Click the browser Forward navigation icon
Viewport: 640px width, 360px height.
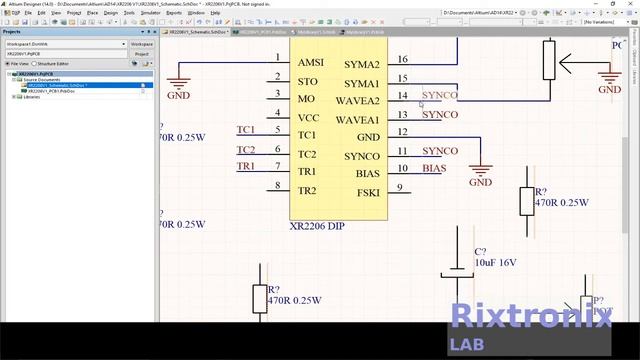[x=534, y=13]
